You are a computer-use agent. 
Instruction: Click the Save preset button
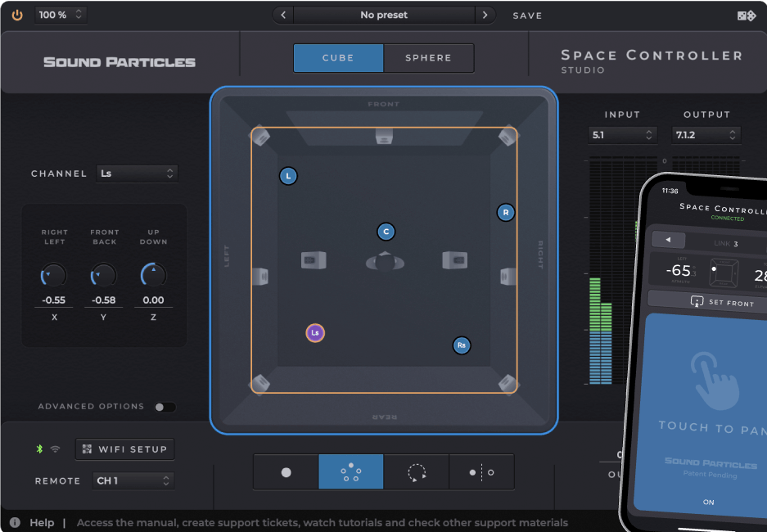click(527, 16)
